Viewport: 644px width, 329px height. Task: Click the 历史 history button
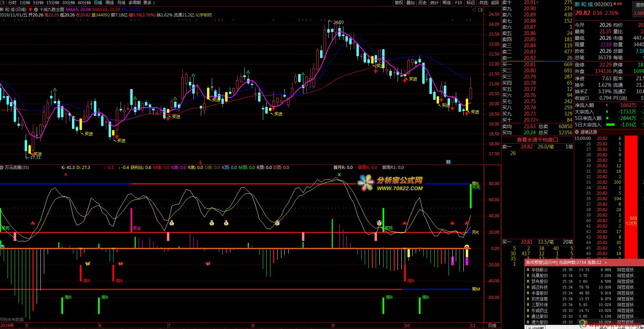click(422, 2)
